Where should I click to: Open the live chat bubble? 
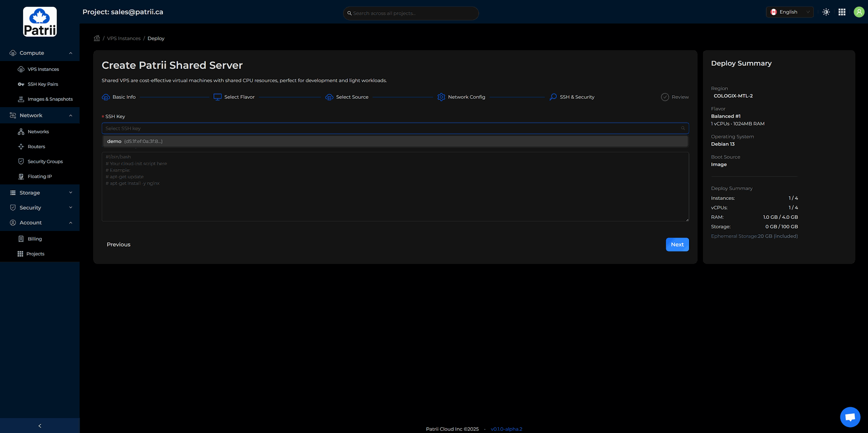coord(850,417)
